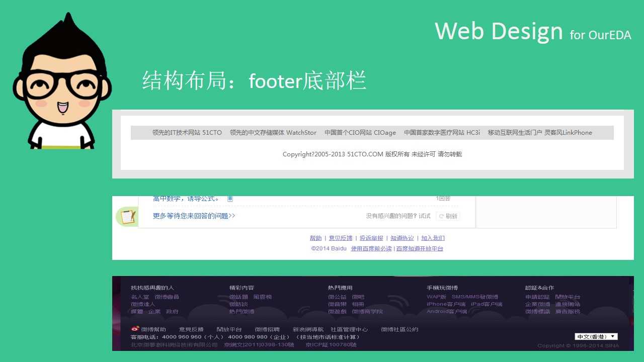Open the Weibo 意見反饋 link
The height and width of the screenshot is (362, 644).
[x=191, y=329]
